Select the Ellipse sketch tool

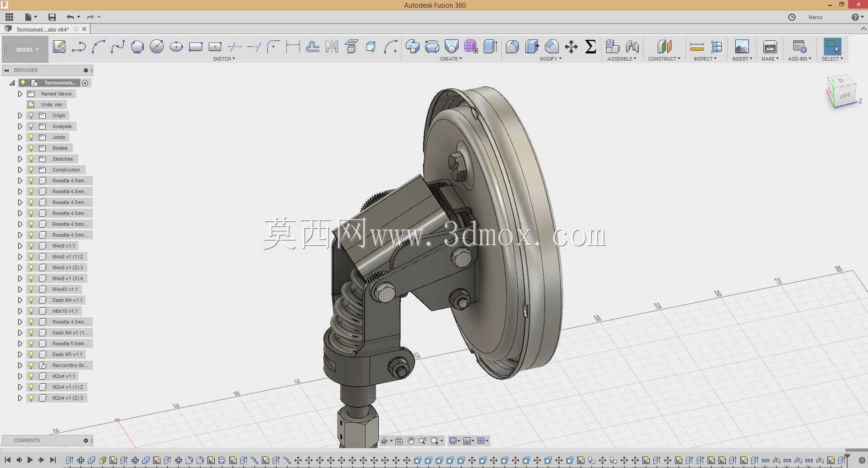coord(176,47)
